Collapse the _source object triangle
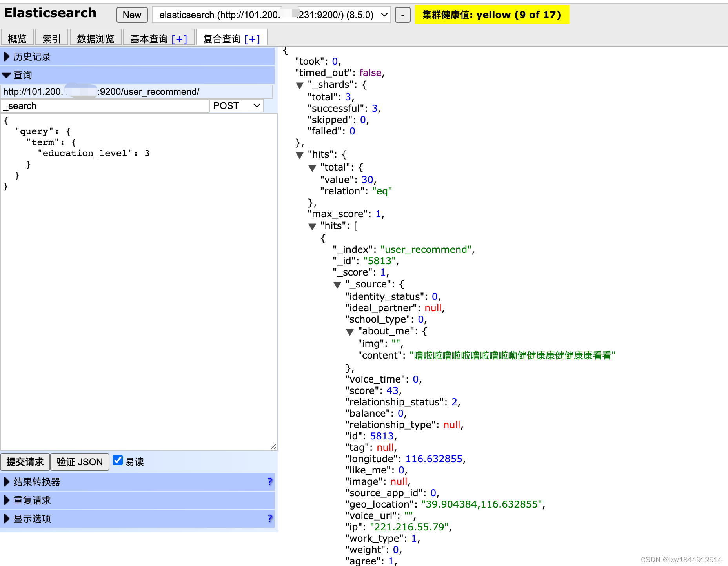Screen dimensions: 728x566 337,285
